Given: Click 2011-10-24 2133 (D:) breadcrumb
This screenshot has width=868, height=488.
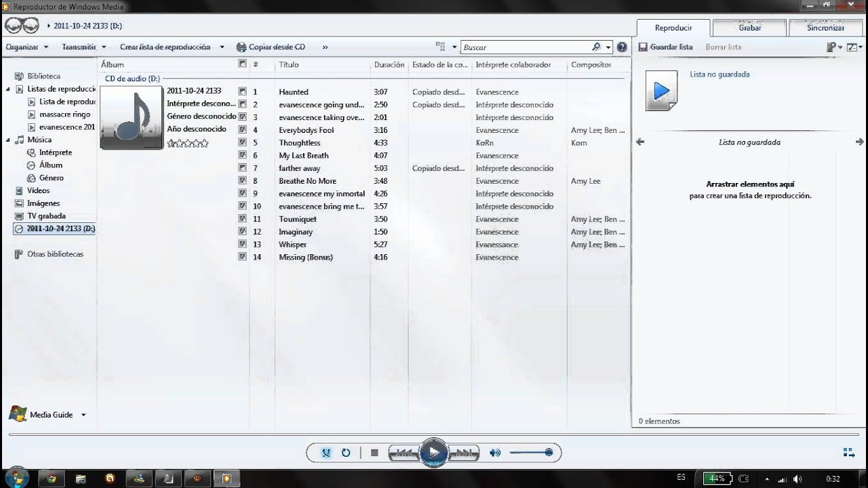Looking at the screenshot, I should [88, 26].
